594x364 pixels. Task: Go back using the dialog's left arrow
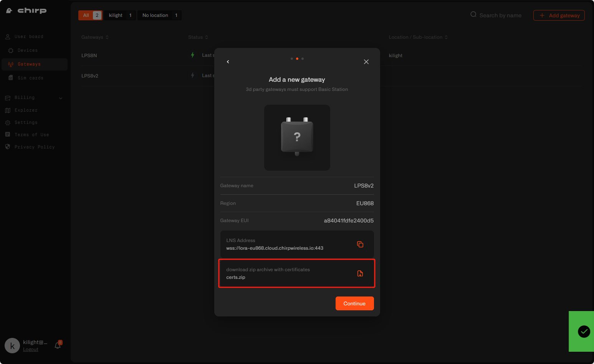click(x=228, y=62)
